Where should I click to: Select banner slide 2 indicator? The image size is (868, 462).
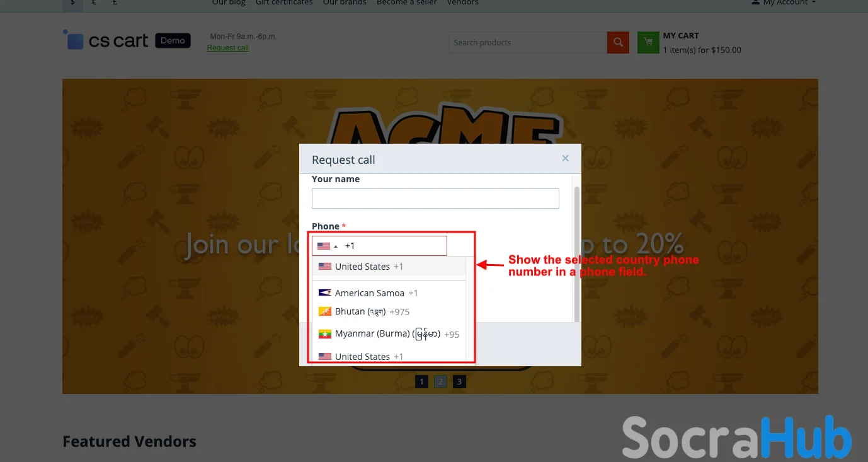pos(441,381)
